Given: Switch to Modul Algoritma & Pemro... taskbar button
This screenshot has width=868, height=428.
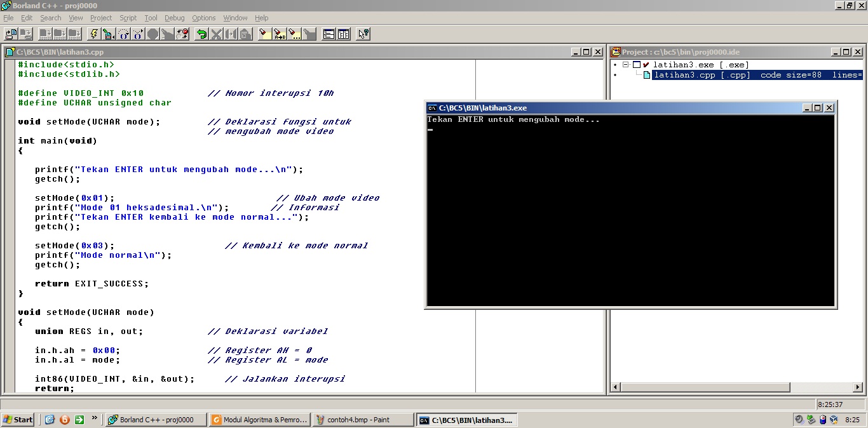Looking at the screenshot, I should pyautogui.click(x=260, y=420).
